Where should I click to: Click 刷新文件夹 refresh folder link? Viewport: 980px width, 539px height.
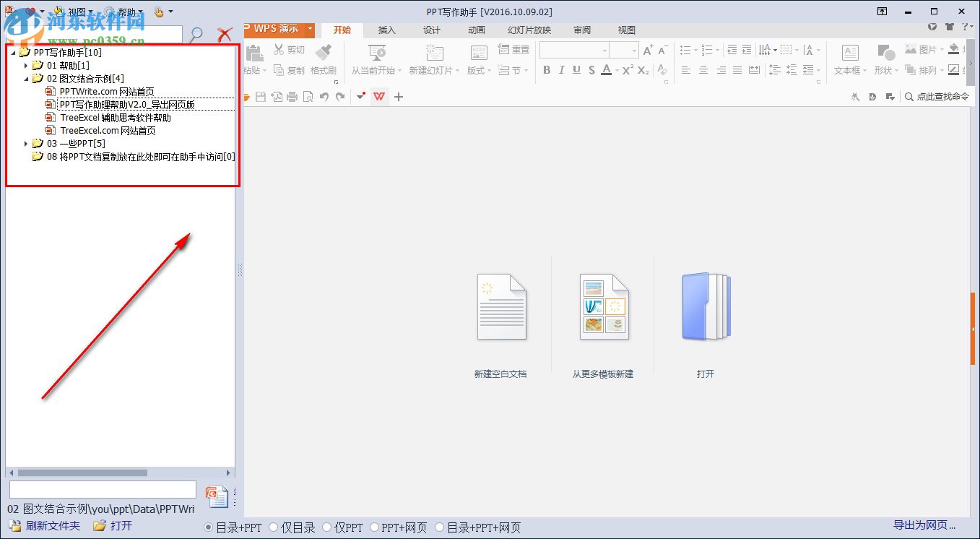[x=45, y=526]
